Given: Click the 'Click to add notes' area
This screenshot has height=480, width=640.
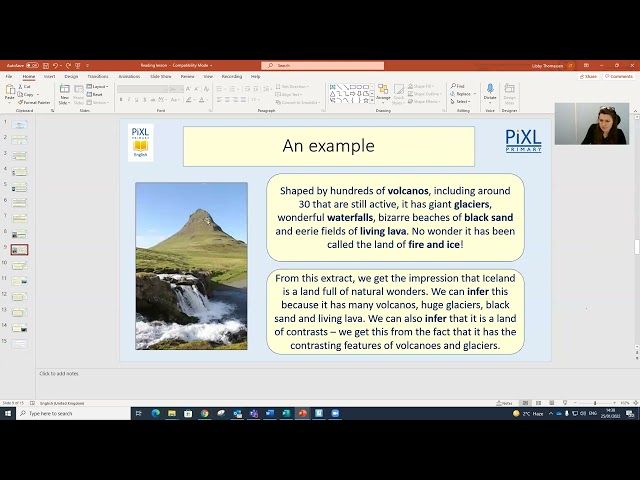Looking at the screenshot, I should (59, 373).
